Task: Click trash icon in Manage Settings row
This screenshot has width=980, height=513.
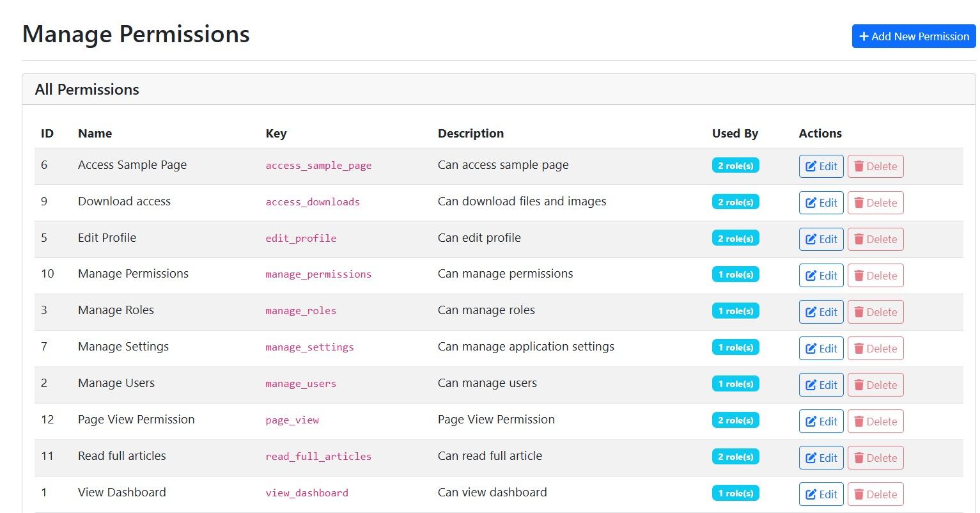Action: [x=859, y=349]
